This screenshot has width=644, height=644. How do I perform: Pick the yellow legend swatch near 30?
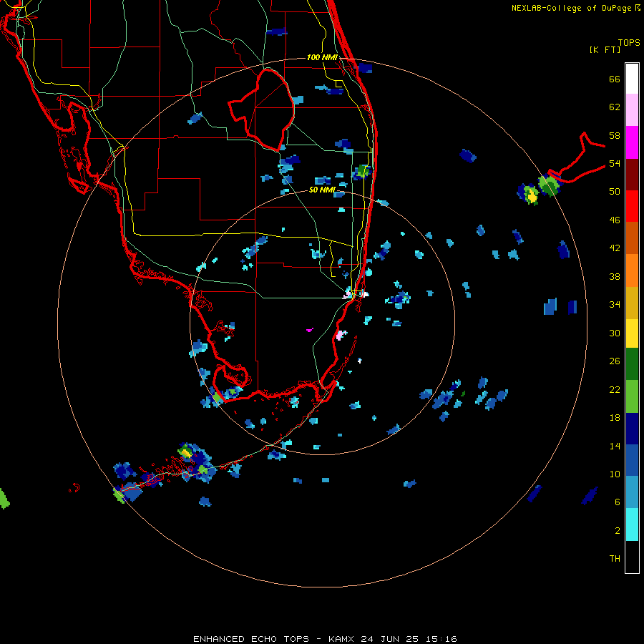632,333
